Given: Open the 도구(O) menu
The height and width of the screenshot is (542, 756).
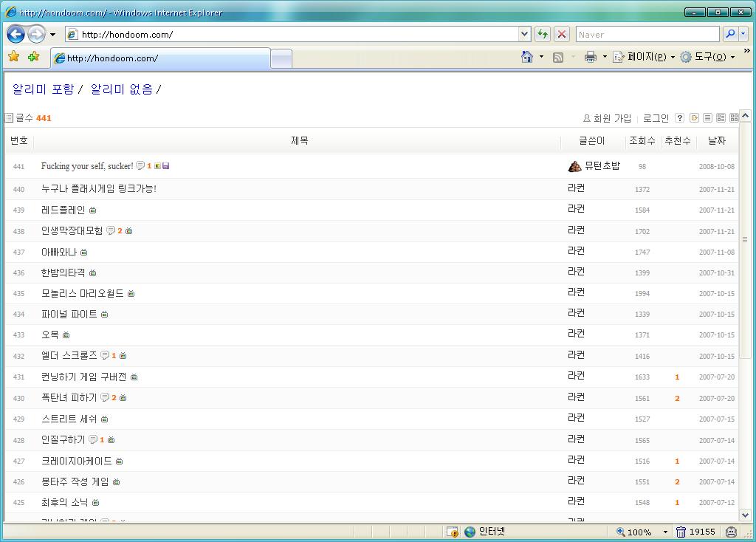Looking at the screenshot, I should point(707,57).
